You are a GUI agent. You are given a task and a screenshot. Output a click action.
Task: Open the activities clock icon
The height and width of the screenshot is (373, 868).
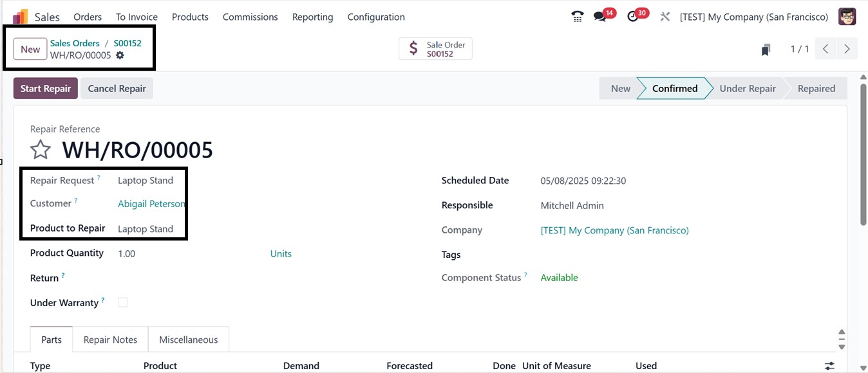pyautogui.click(x=633, y=17)
